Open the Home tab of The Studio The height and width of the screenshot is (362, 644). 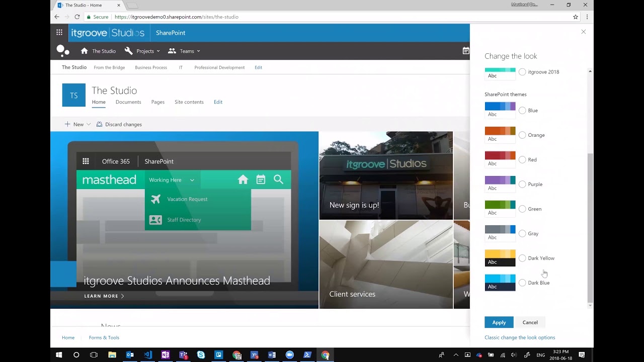pos(99,102)
